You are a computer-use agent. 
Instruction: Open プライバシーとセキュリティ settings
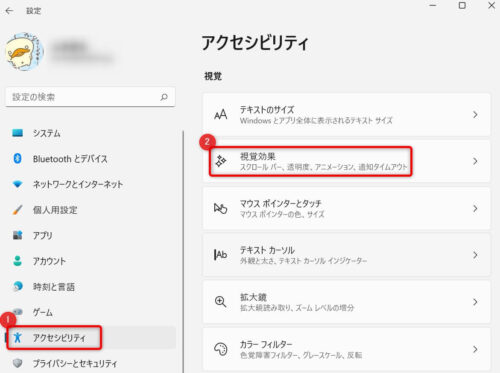pyautogui.click(x=90, y=363)
